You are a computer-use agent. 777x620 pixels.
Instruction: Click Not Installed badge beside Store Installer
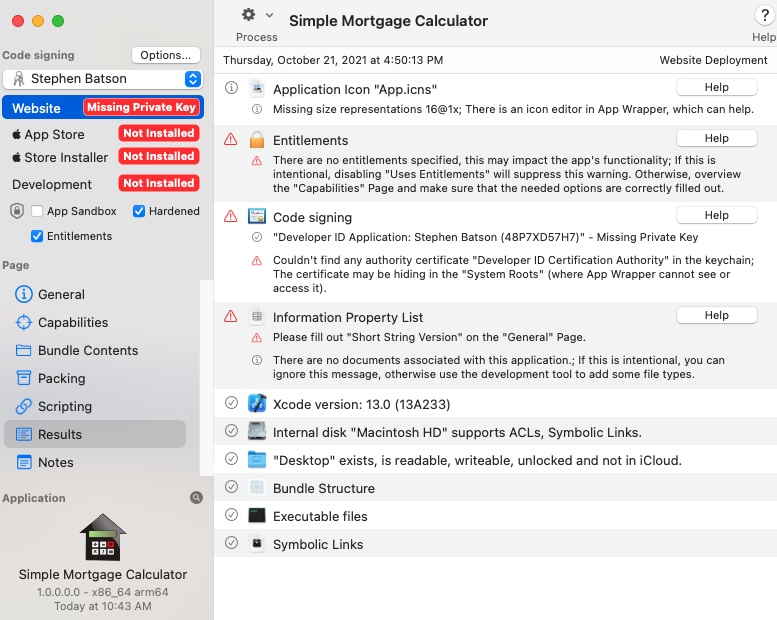(159, 156)
